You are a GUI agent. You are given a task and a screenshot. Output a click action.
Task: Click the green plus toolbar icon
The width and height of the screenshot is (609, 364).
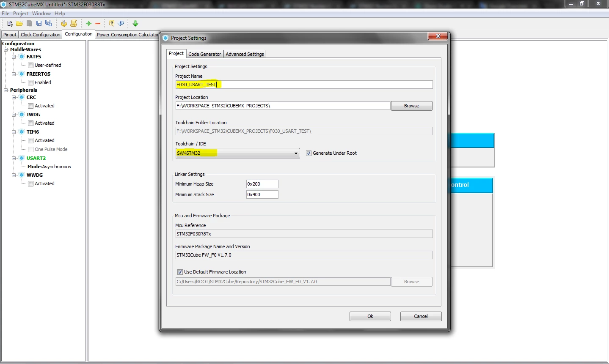click(88, 24)
